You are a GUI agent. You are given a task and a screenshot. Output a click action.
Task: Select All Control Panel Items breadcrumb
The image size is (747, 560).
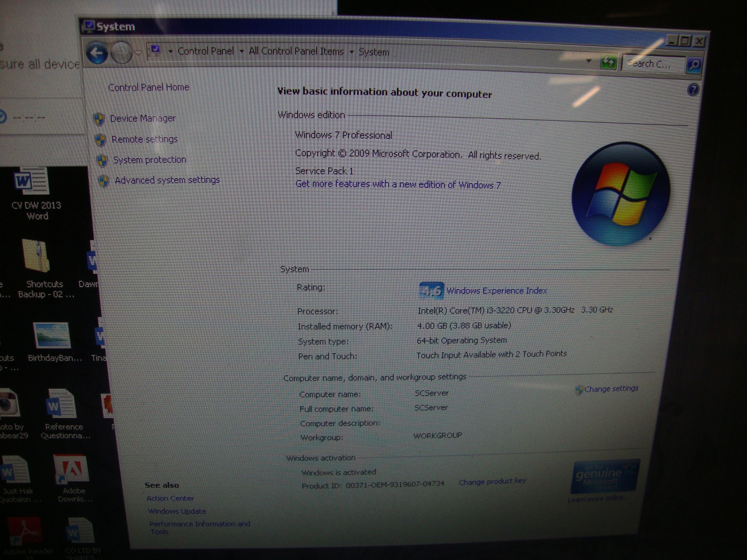[x=296, y=51]
